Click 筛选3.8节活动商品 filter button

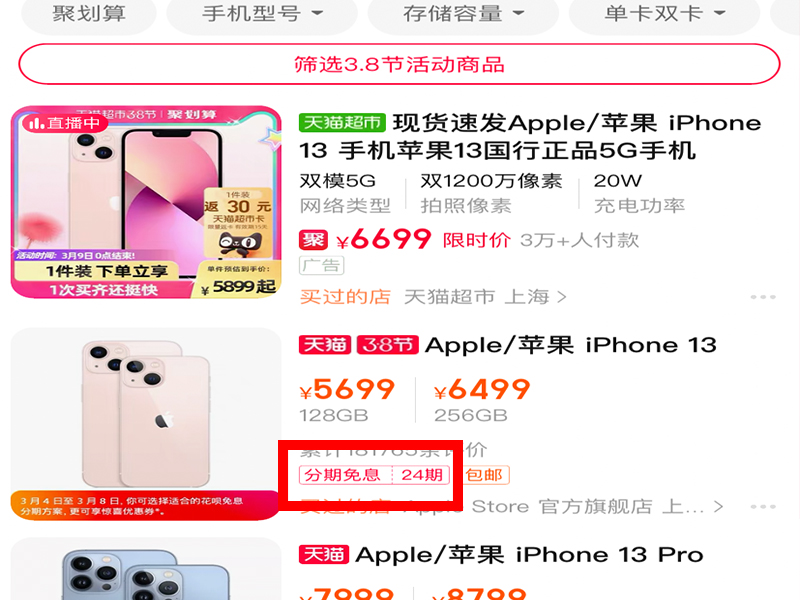pyautogui.click(x=399, y=64)
